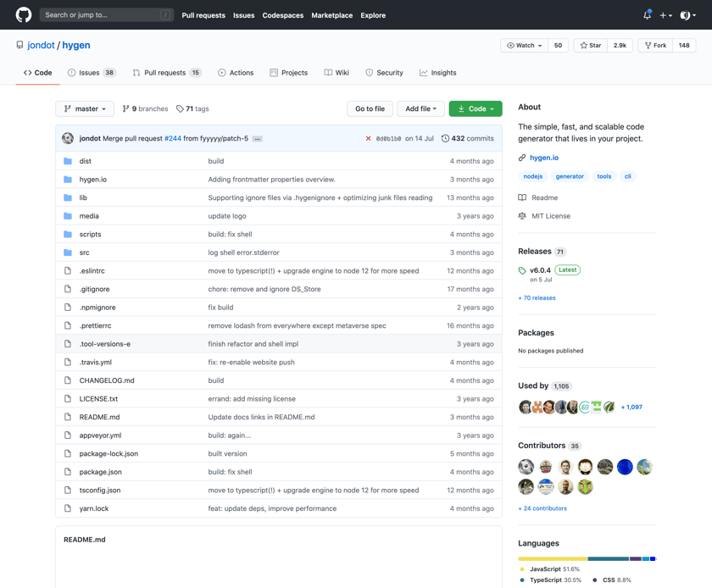
Task: Open the v6.0.4 latest release
Action: click(541, 270)
